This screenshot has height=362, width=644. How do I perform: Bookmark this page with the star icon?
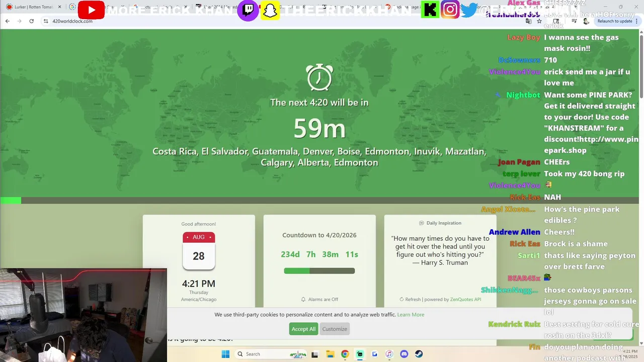coord(539,21)
